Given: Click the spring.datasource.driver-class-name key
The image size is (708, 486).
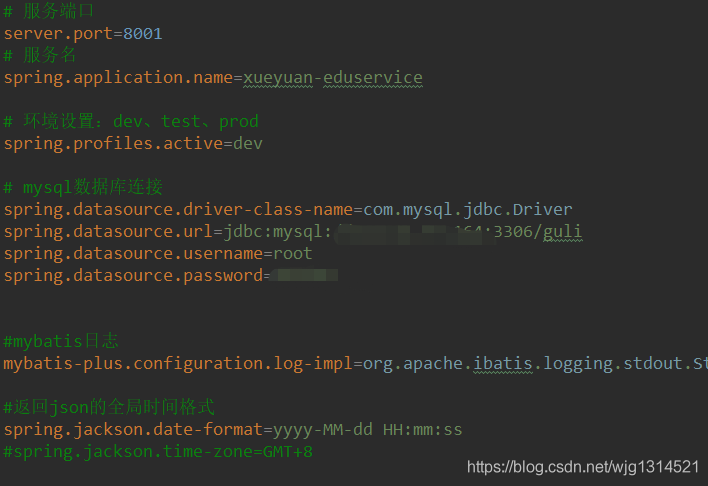Looking at the screenshot, I should click(178, 210).
